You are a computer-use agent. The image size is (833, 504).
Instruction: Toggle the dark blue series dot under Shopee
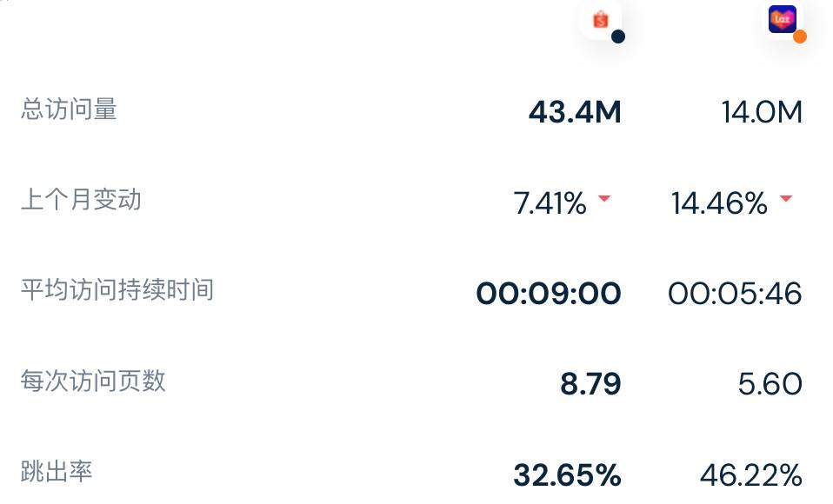(x=617, y=36)
